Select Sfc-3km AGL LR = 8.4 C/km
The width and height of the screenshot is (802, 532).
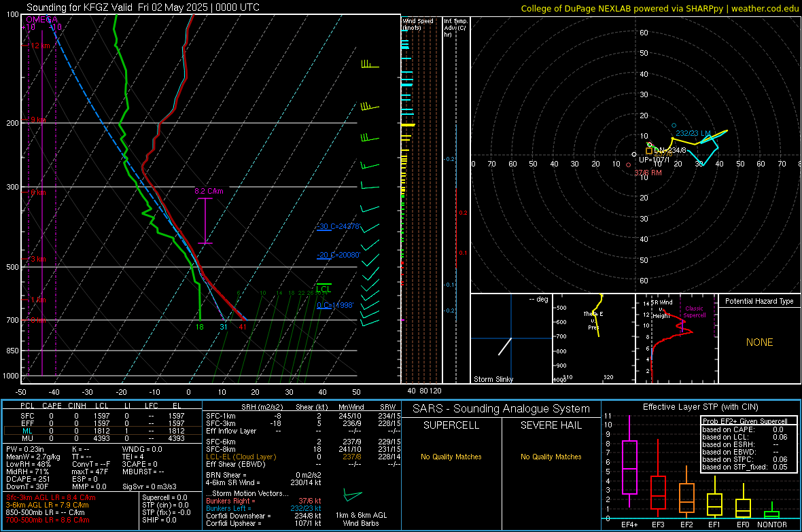[51, 497]
